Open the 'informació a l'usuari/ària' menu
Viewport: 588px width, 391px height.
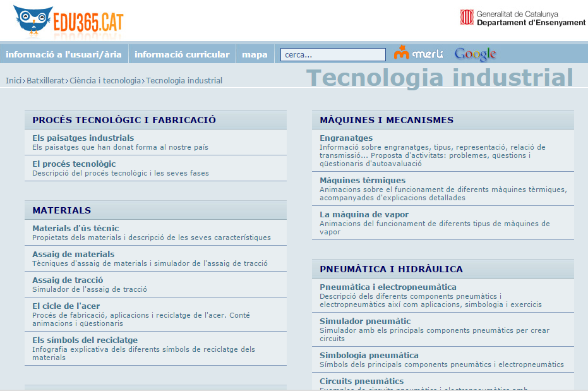click(64, 54)
